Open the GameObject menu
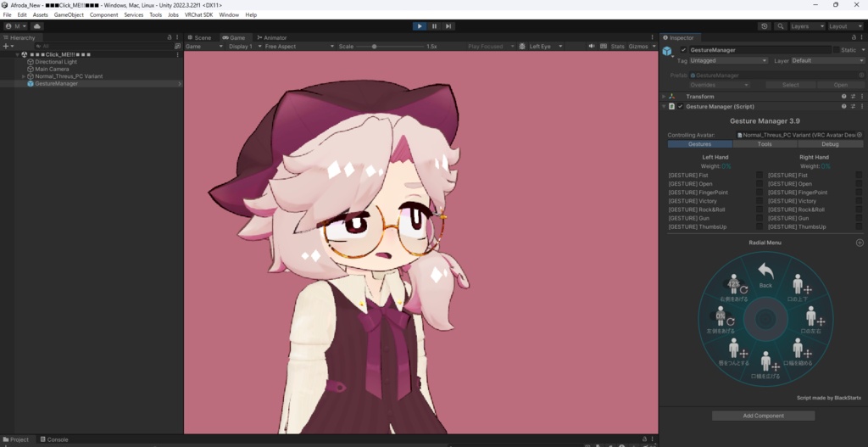This screenshot has height=447, width=868. pos(69,15)
